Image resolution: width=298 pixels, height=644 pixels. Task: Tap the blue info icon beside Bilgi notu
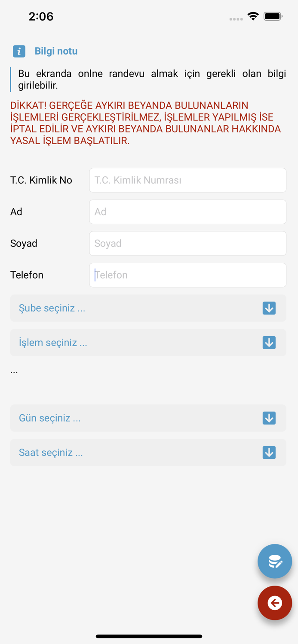(19, 51)
